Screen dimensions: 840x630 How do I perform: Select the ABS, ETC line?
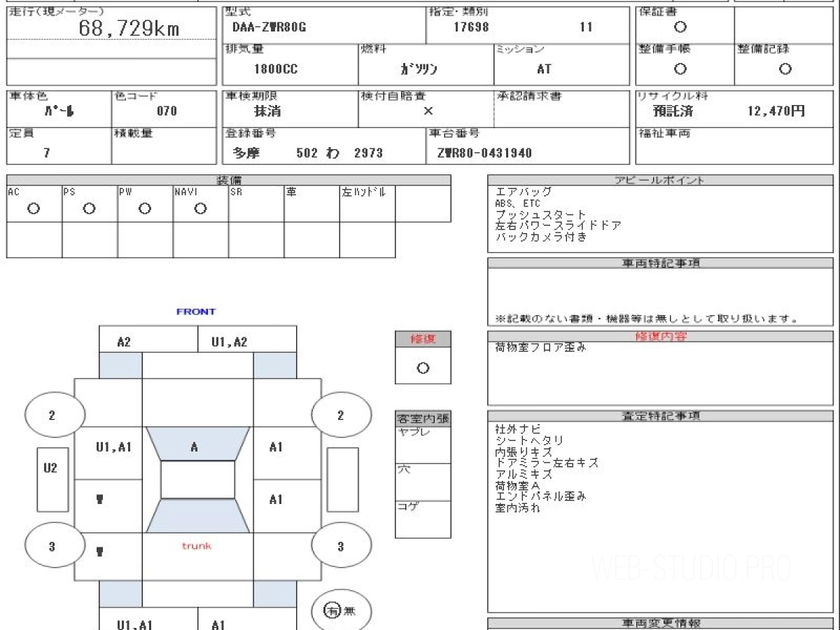pos(517,204)
